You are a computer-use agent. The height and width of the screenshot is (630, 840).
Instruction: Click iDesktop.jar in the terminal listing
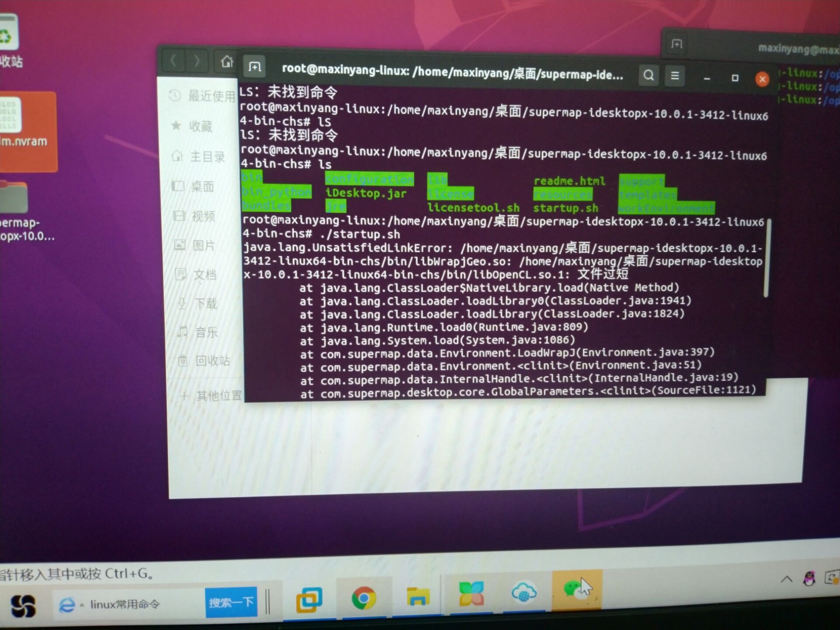[366, 193]
